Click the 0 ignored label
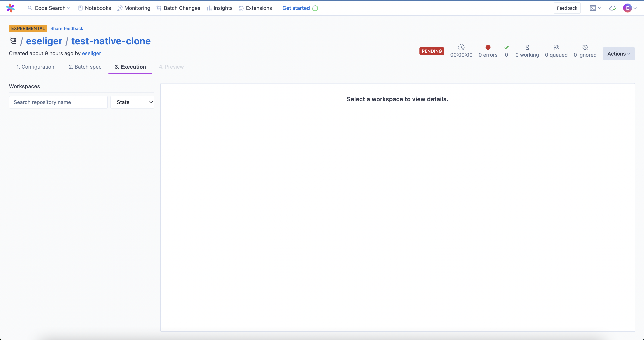The image size is (644, 340). click(585, 55)
